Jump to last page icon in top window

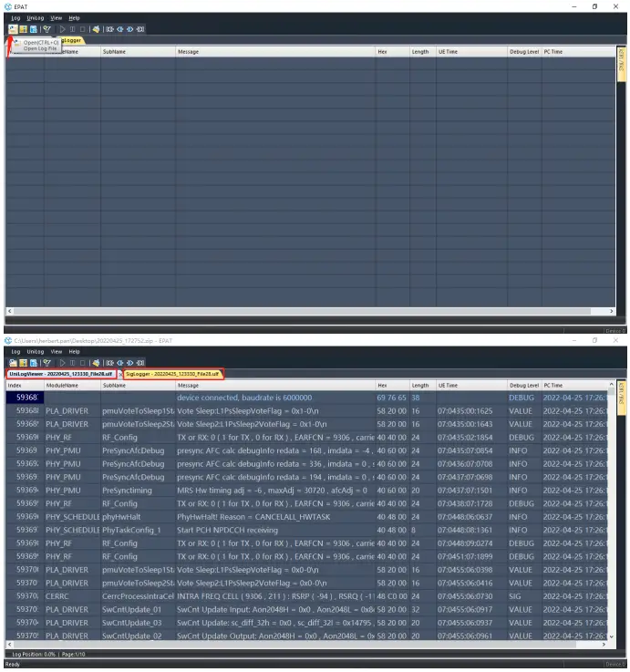pos(140,29)
